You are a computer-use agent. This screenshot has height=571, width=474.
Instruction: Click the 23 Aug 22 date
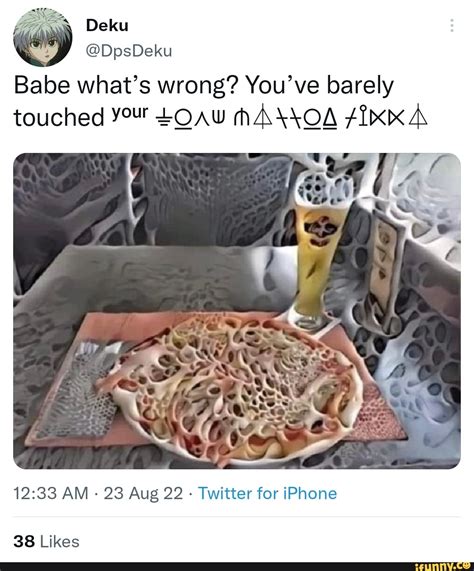[143, 493]
